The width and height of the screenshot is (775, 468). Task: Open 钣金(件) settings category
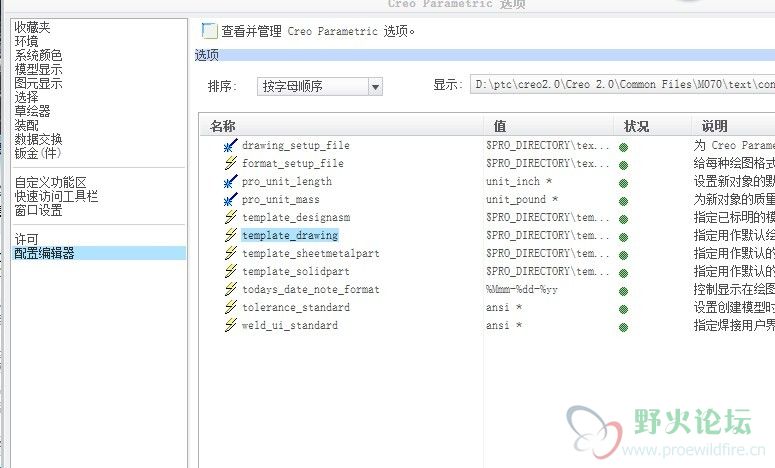38,153
